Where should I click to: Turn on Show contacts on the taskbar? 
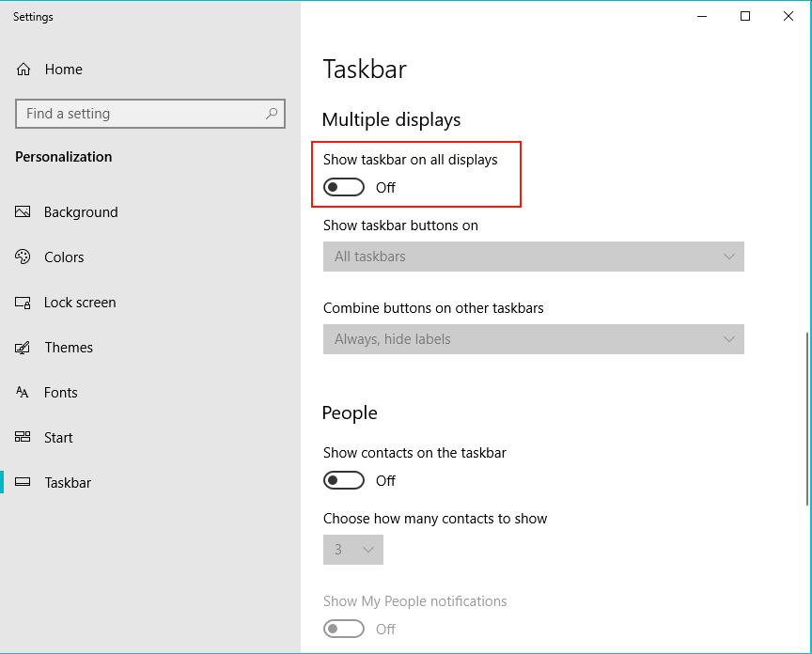point(343,480)
